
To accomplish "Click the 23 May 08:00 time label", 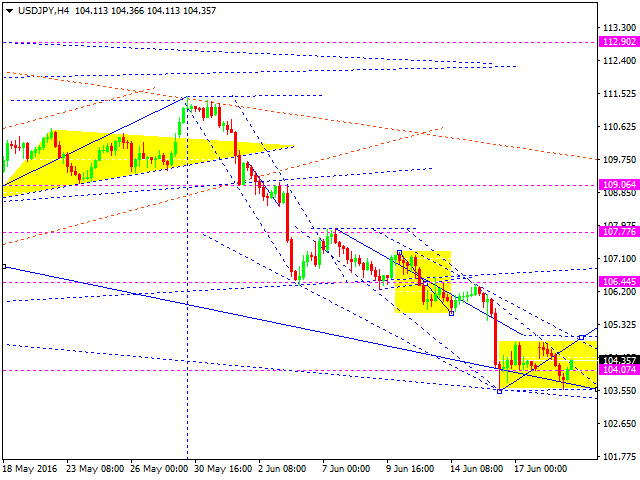I will click(95, 469).
